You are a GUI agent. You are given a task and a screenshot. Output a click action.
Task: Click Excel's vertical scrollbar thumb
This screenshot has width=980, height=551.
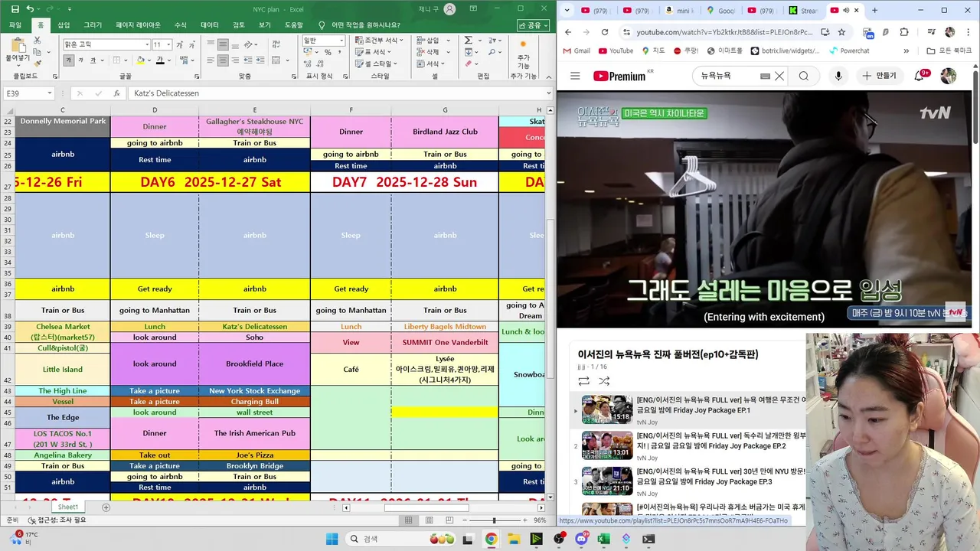(550, 298)
